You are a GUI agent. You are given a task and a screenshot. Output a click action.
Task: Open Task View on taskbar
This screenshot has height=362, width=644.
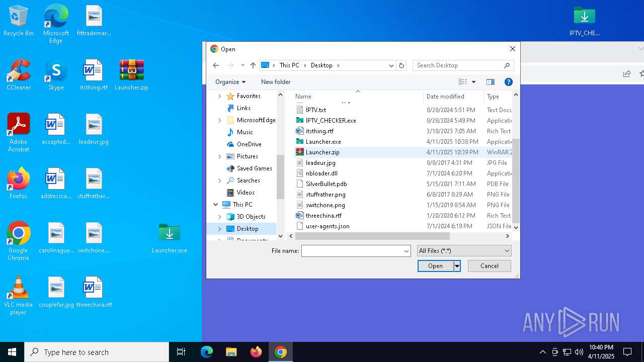tap(181, 352)
